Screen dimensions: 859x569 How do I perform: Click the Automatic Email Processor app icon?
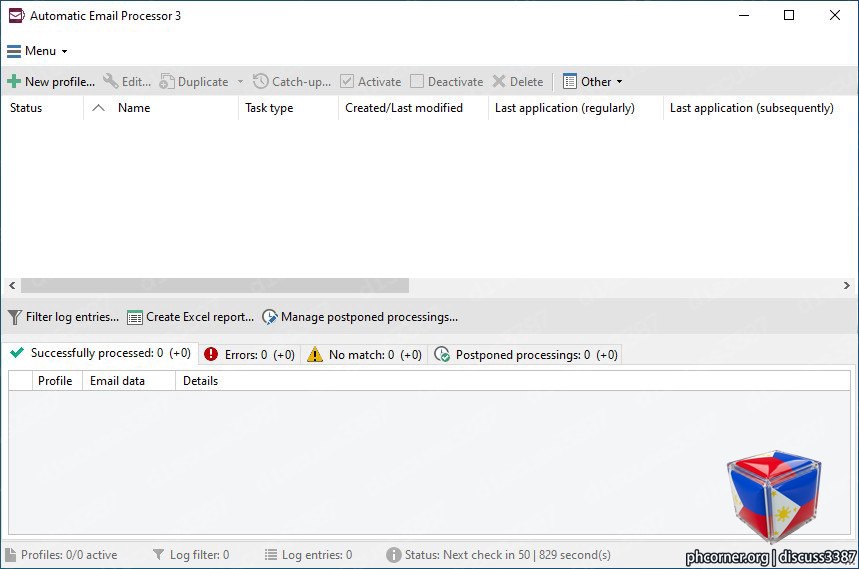(16, 15)
